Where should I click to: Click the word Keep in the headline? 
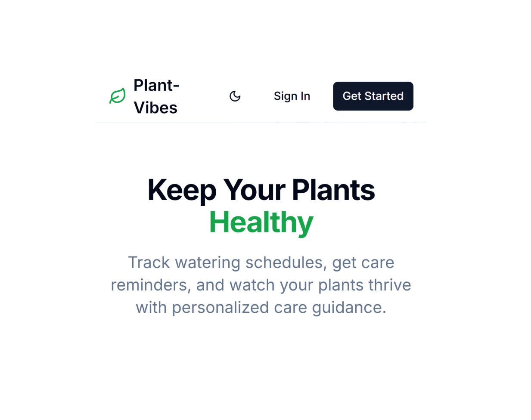tap(181, 190)
